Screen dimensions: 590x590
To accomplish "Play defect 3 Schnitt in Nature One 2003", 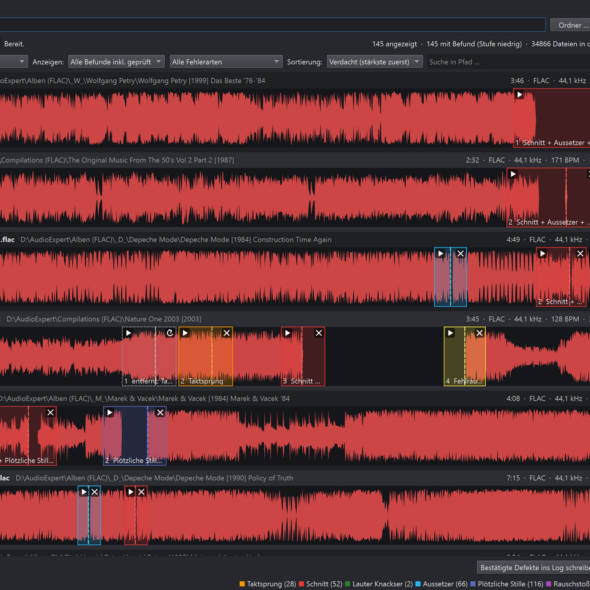I will [287, 333].
